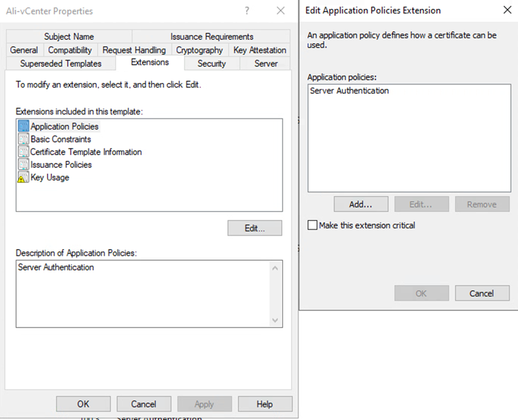Click the Issuance Policies extension icon
Image resolution: width=518 pixels, height=420 pixels.
click(x=23, y=165)
